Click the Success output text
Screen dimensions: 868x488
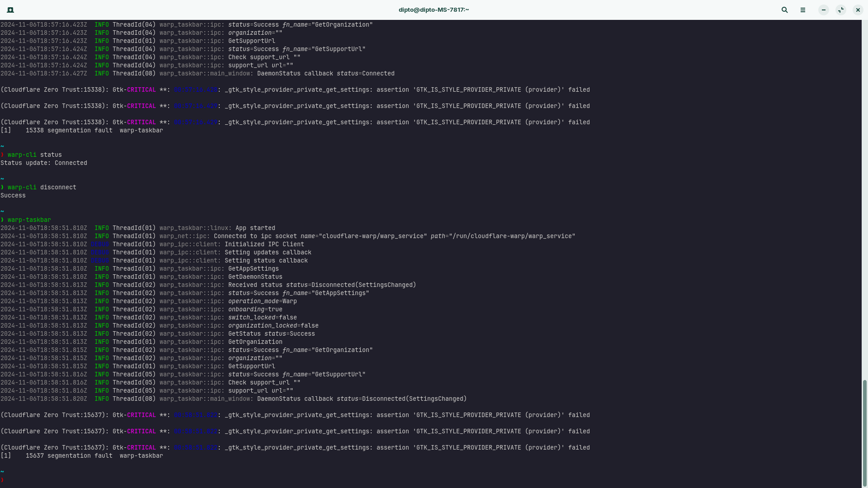(13, 195)
